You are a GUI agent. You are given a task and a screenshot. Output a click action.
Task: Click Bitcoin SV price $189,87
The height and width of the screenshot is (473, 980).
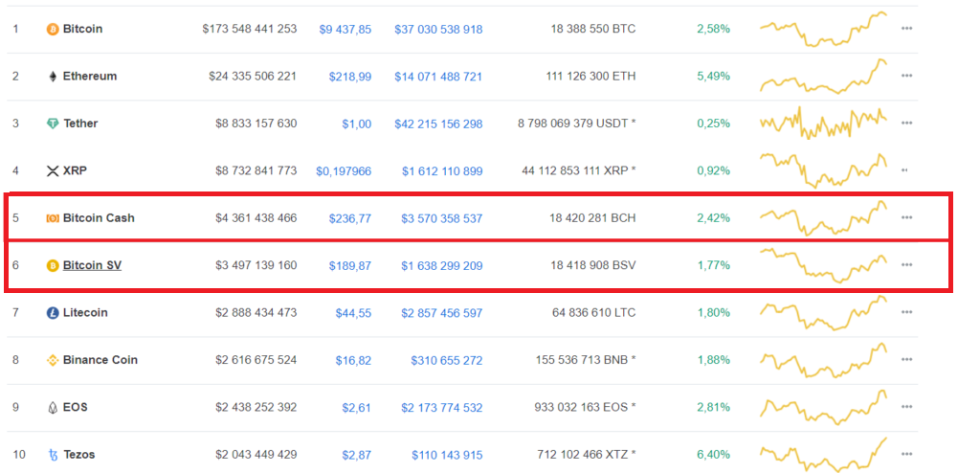point(350,266)
